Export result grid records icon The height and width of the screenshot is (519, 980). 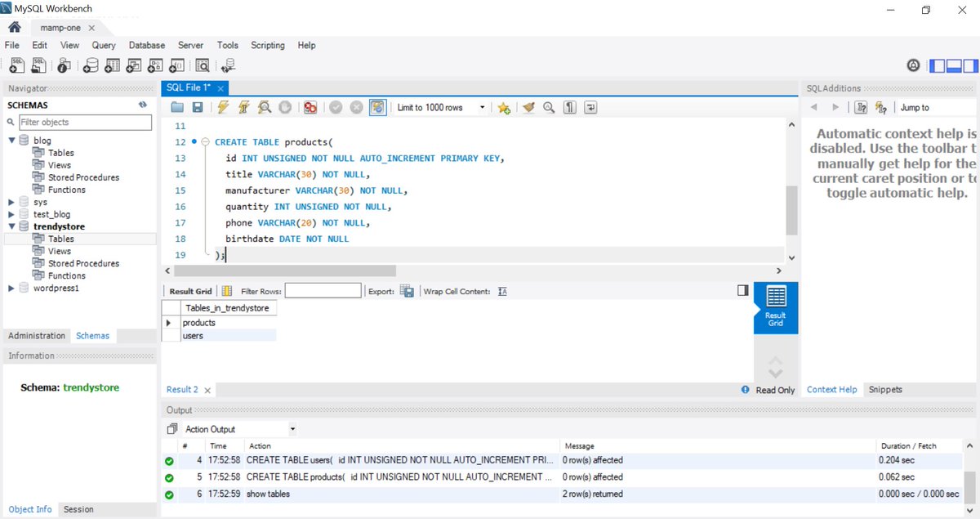407,291
